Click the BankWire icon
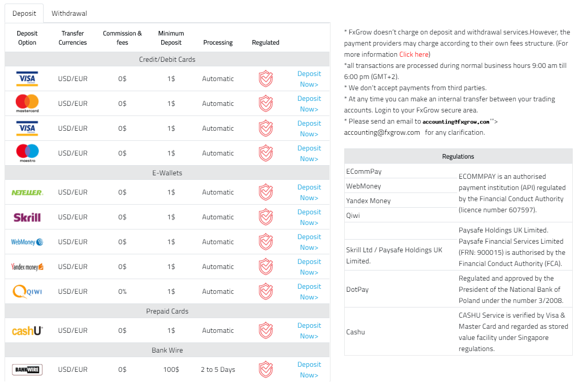Image resolution: width=588 pixels, height=385 pixels. (27, 369)
